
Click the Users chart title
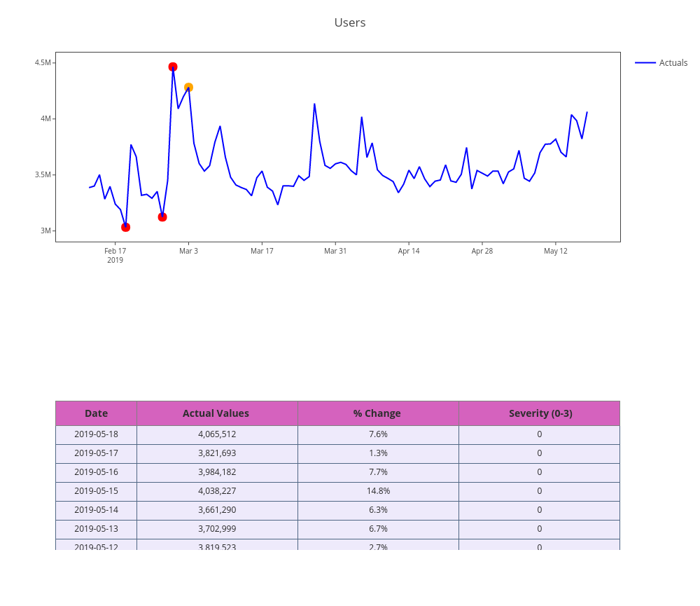(x=350, y=22)
